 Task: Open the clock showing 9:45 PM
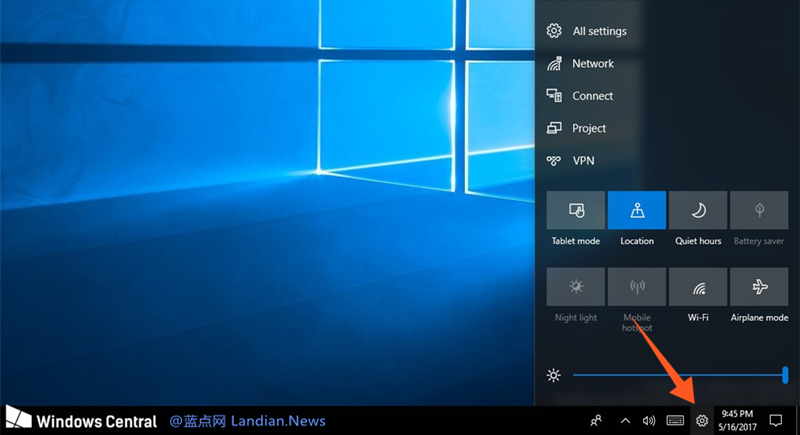737,421
